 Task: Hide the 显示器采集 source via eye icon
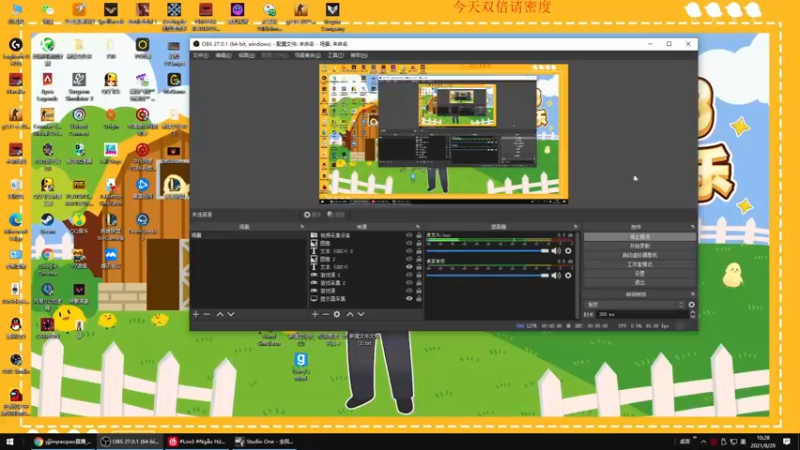(x=409, y=298)
